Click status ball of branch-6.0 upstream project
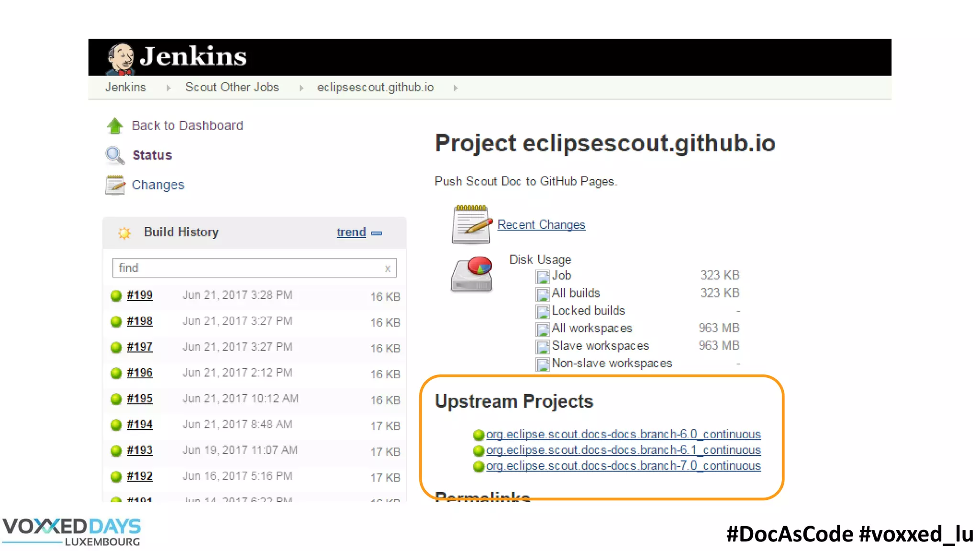The width and height of the screenshot is (980, 551). click(479, 435)
